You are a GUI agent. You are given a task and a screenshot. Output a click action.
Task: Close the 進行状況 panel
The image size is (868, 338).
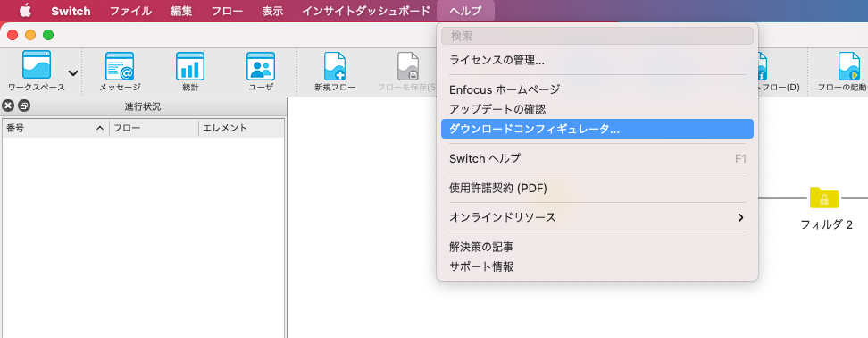pos(8,106)
